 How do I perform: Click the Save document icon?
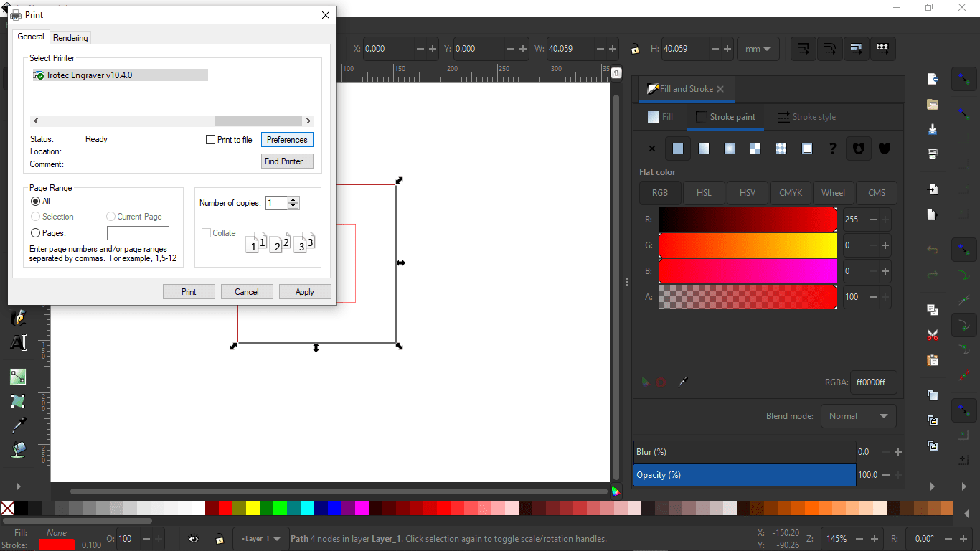coord(933,129)
